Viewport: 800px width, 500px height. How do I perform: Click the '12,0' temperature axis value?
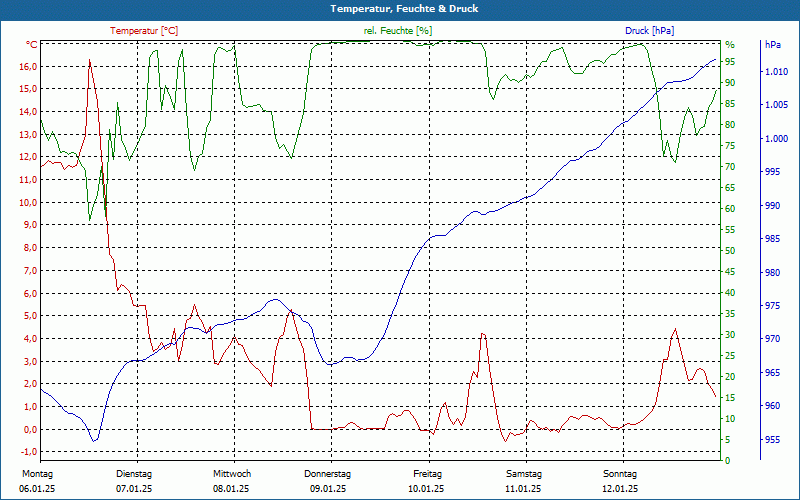(x=28, y=157)
